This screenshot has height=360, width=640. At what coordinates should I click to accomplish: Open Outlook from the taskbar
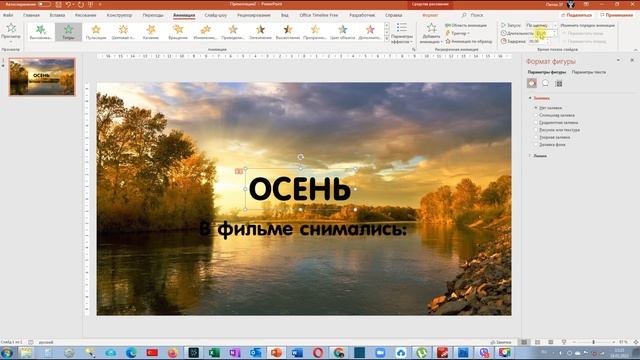(256, 353)
